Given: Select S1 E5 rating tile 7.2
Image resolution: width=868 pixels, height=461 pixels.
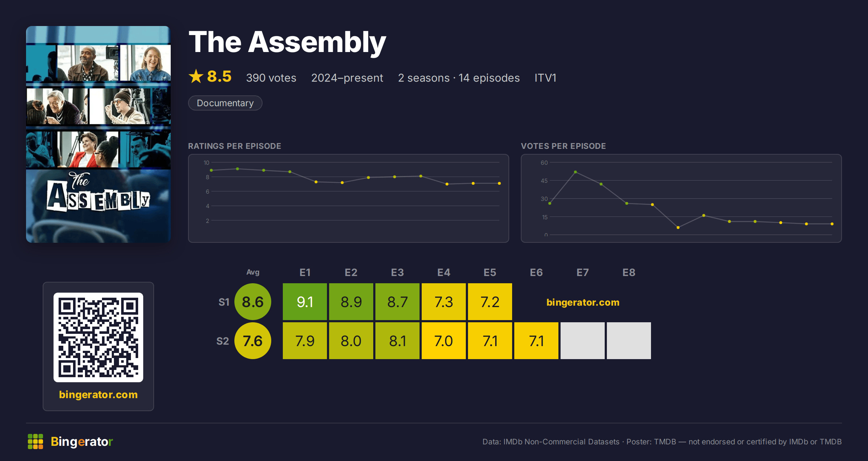Looking at the screenshot, I should 490,302.
